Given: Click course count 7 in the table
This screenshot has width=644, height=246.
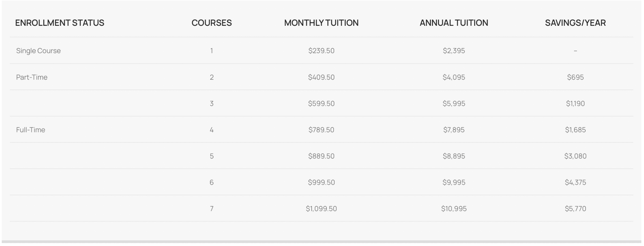Looking at the screenshot, I should pos(212,209).
